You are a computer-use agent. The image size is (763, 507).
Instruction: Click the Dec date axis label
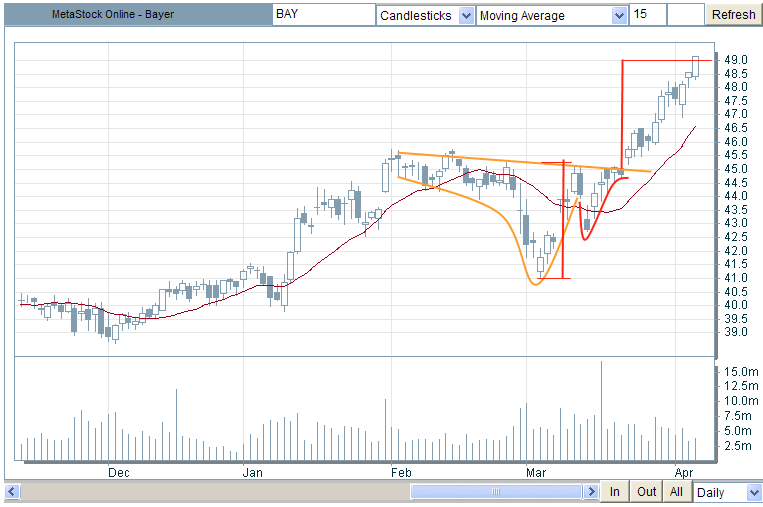119,472
